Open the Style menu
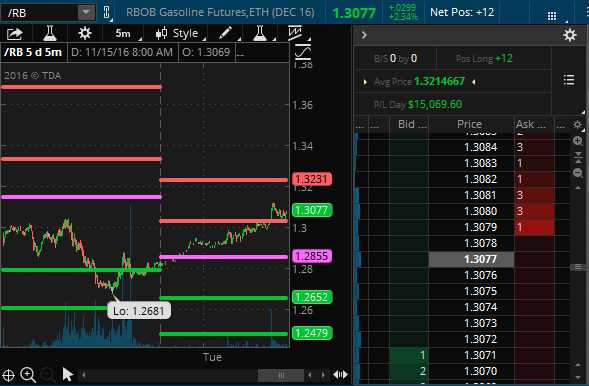 point(177,33)
